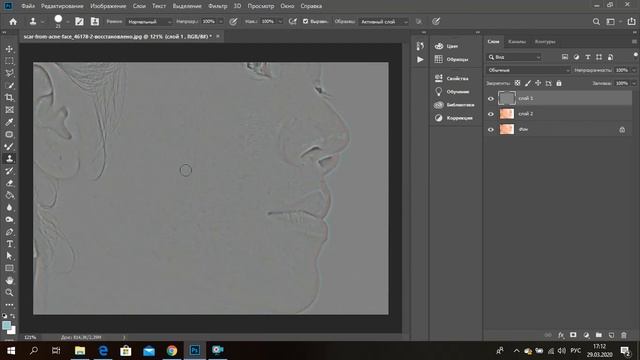Open the layer fill 'Заливка' dropdown arrow

tap(634, 83)
